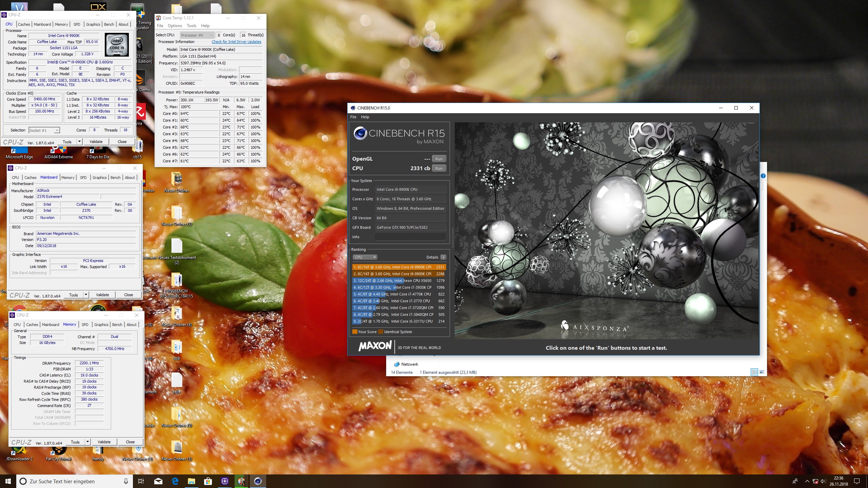Open AIDA64 Extreme desktop icon
The height and width of the screenshot is (488, 868).
pyautogui.click(x=59, y=151)
